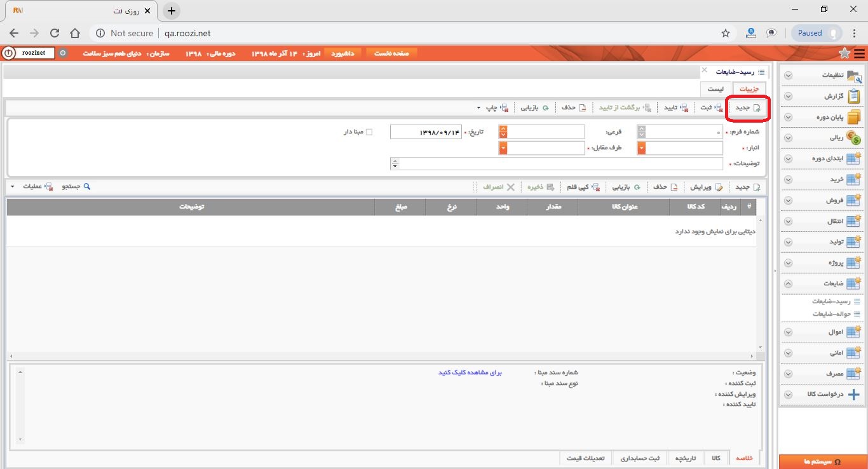Open the ثبت حسابداری bottom tab
This screenshot has height=469, width=868.
click(641, 458)
